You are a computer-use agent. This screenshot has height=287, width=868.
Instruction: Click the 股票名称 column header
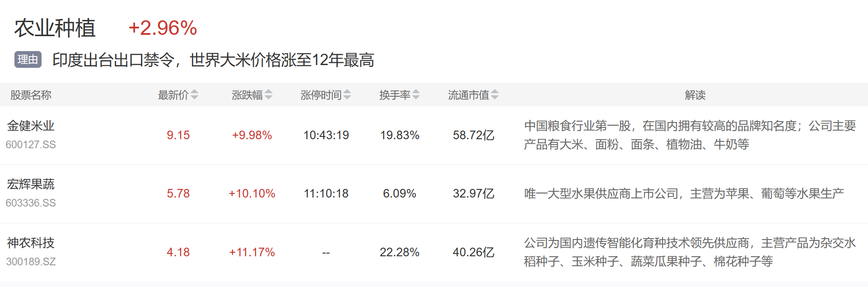pos(31,95)
